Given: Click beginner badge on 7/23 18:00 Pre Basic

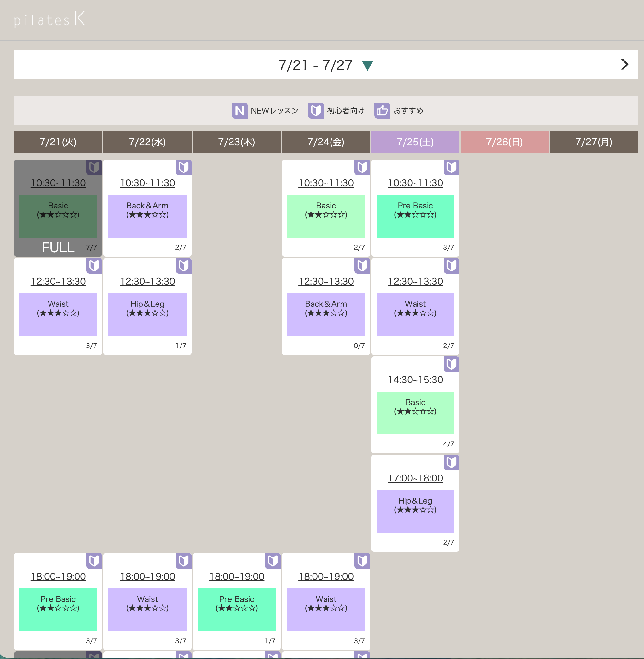Looking at the screenshot, I should tap(273, 561).
